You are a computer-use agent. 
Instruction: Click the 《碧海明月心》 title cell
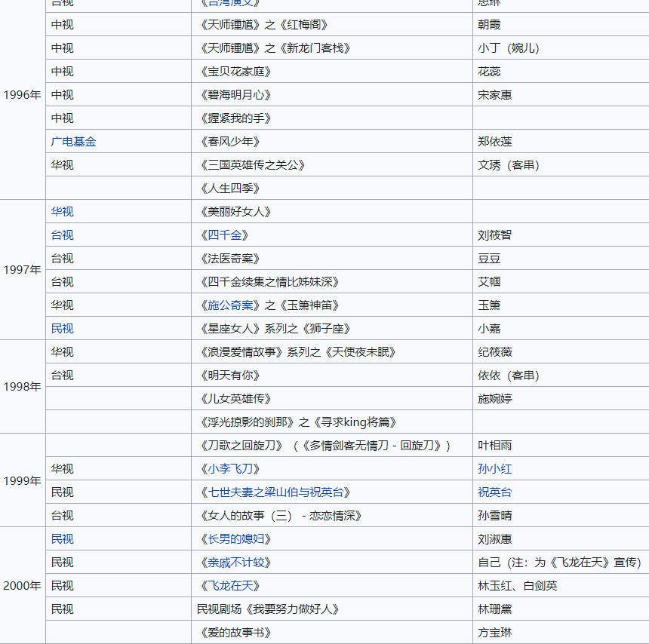pyautogui.click(x=332, y=95)
